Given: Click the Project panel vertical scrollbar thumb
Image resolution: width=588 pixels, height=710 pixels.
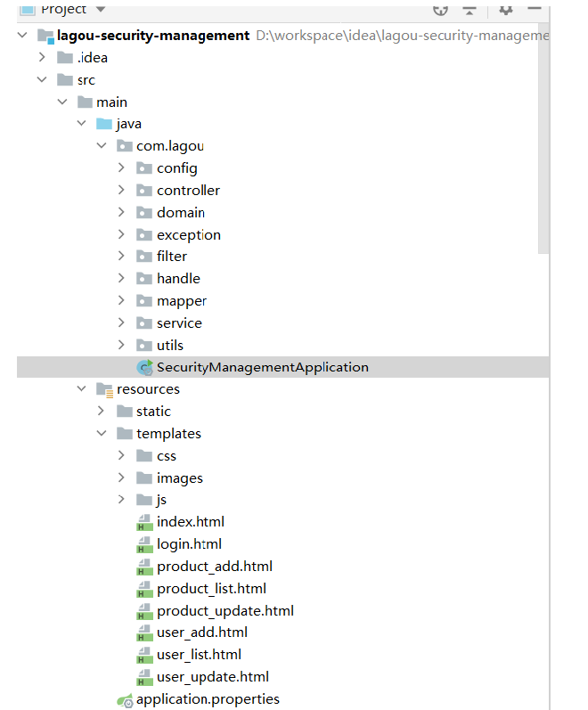Looking at the screenshot, I should coord(543,139).
